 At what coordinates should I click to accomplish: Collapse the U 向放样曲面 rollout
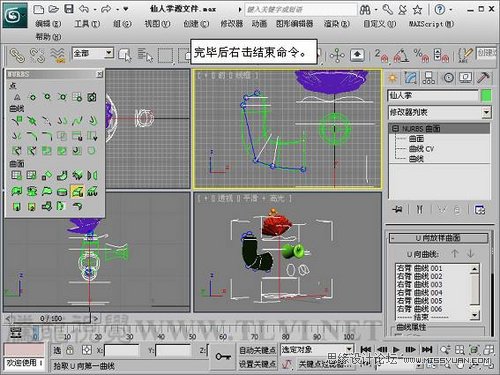438,238
